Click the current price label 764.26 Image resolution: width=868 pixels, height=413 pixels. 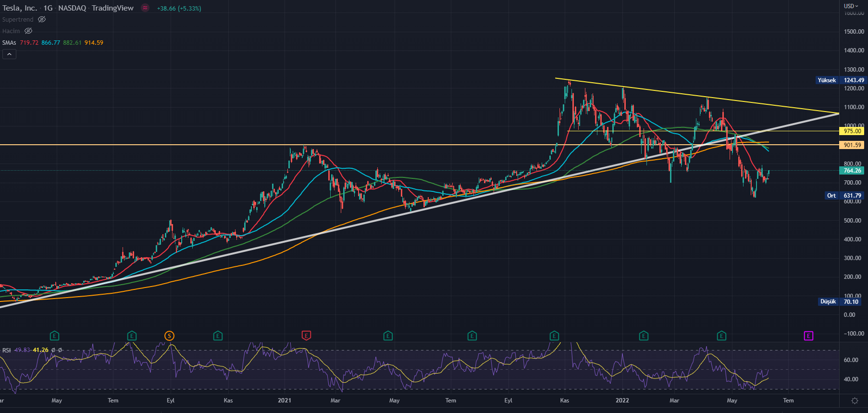(852, 171)
